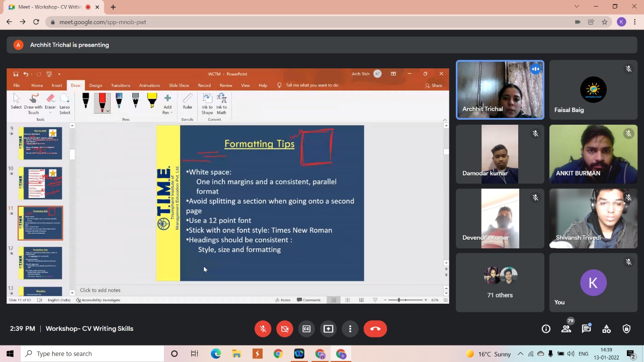Turn on your camera in Meet
The width and height of the screenshot is (644, 362).
tap(284, 329)
